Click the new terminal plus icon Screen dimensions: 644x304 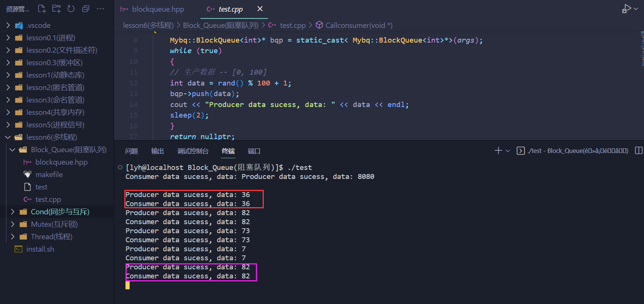tap(498, 151)
